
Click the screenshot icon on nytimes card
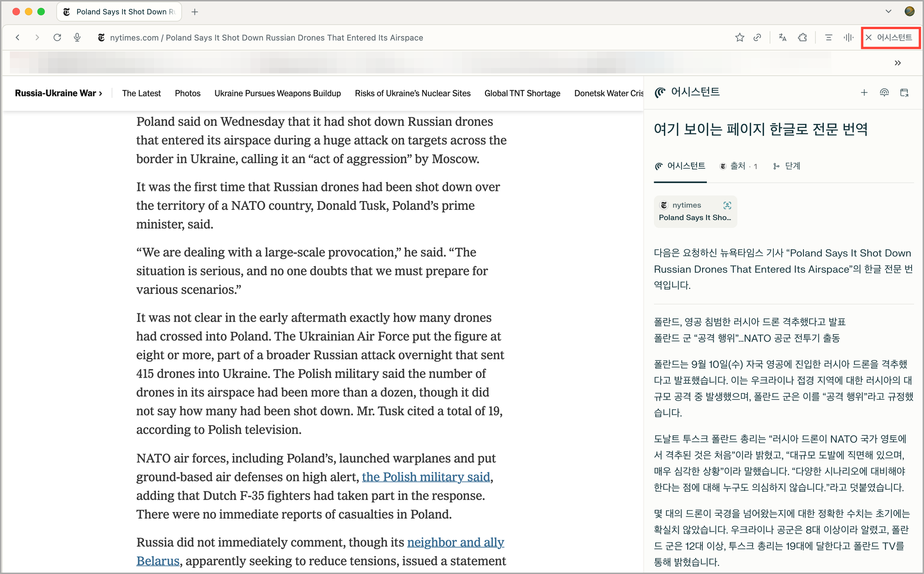(x=727, y=205)
